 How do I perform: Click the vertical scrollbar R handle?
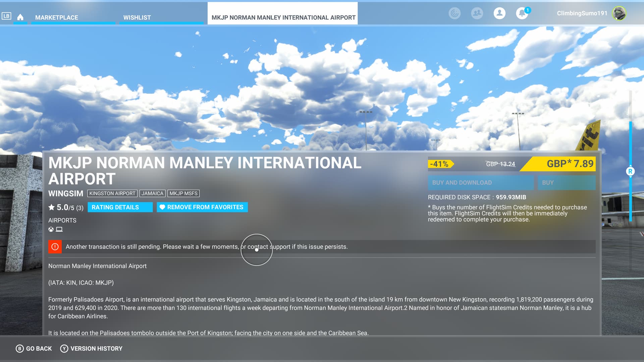(630, 172)
